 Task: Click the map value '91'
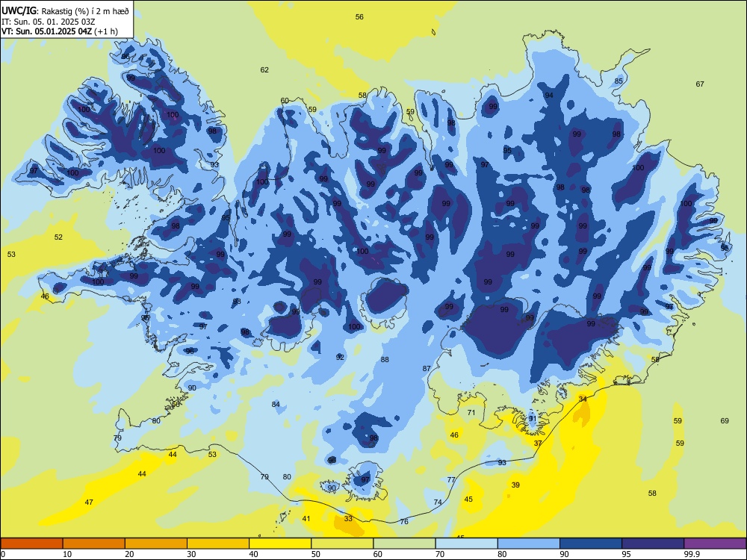[x=533, y=419]
